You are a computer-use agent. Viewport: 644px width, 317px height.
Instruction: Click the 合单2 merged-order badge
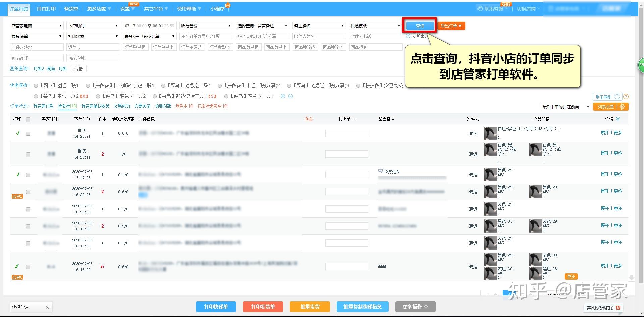tap(17, 196)
